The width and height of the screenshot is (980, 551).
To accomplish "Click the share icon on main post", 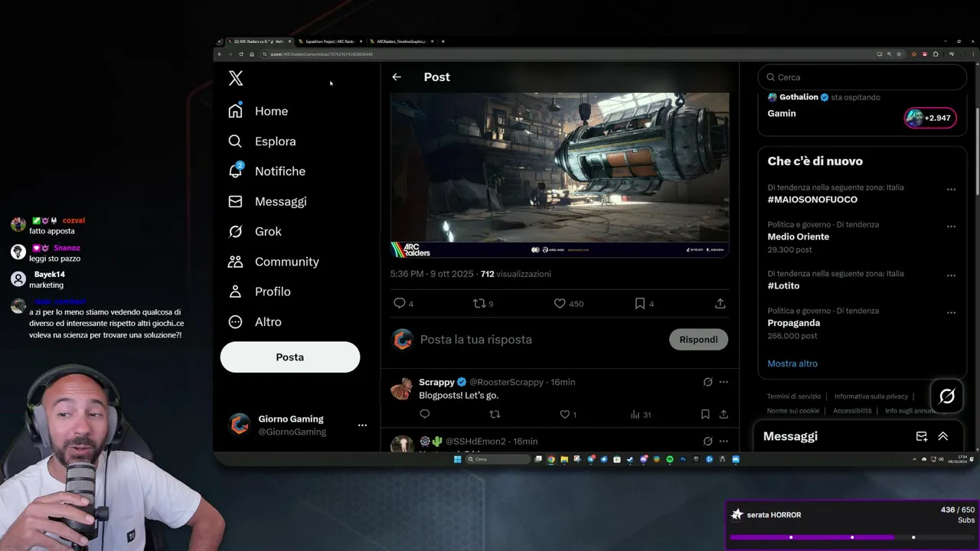I will click(720, 304).
